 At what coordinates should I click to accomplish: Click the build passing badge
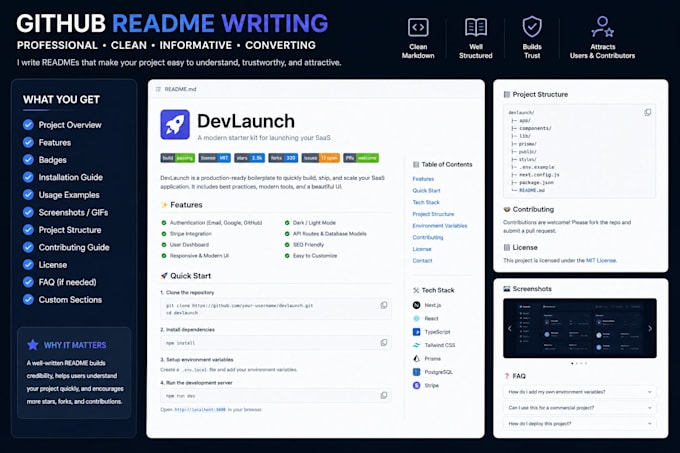(178, 158)
